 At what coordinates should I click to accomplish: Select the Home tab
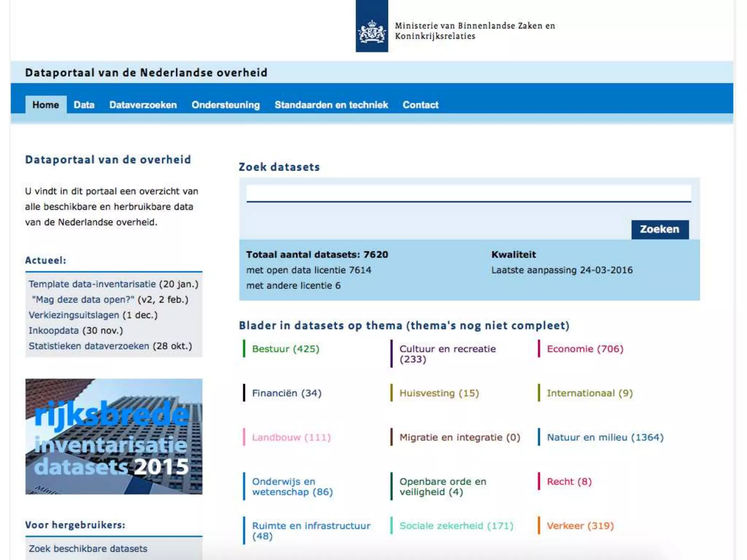click(x=46, y=105)
